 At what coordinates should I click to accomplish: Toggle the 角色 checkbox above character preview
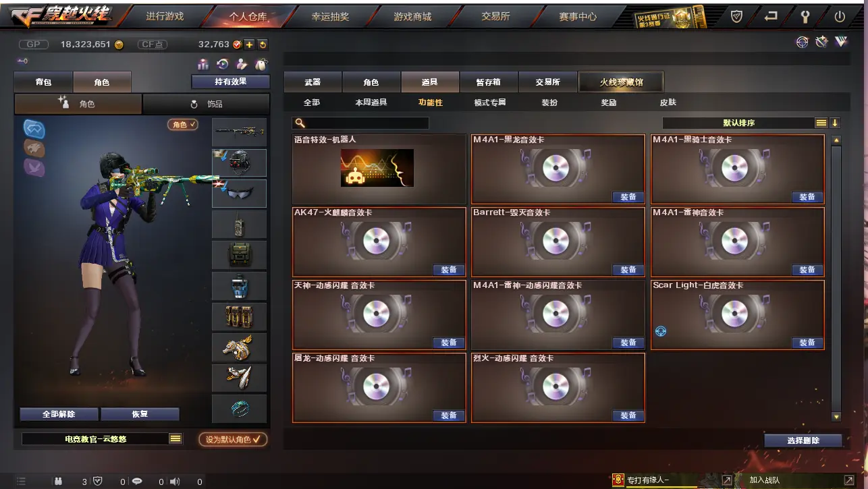[x=183, y=125]
